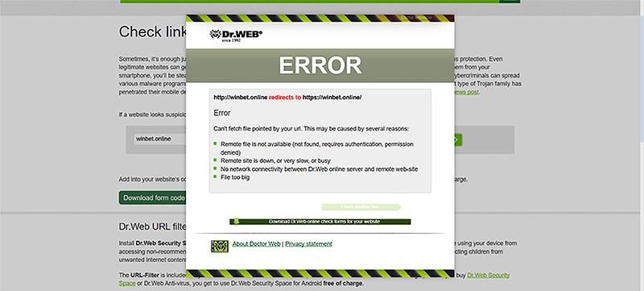Click the Check another link button

click(361, 206)
